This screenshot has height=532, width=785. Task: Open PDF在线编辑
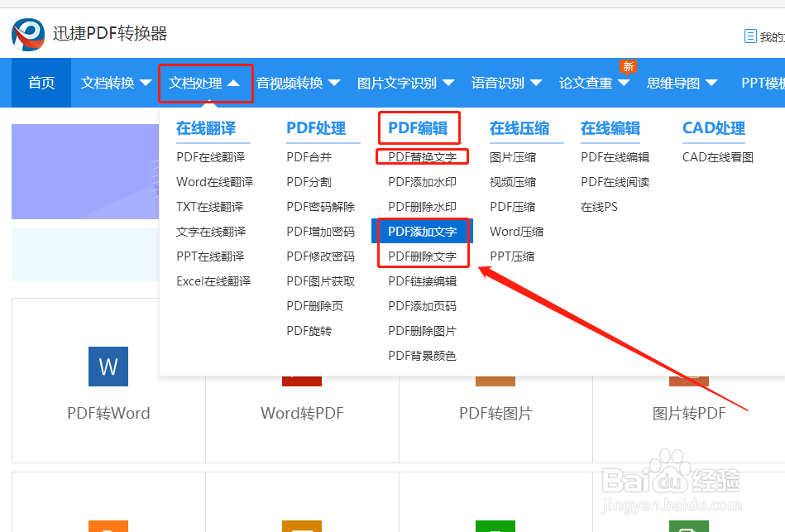pyautogui.click(x=615, y=157)
